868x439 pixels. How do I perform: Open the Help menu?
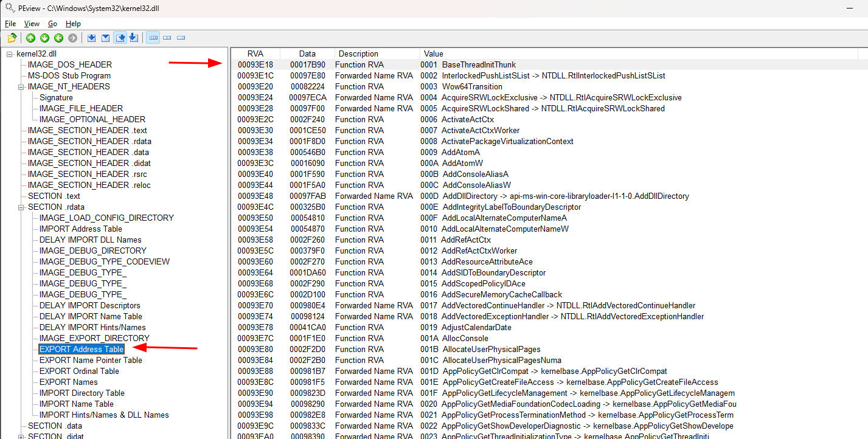point(72,24)
